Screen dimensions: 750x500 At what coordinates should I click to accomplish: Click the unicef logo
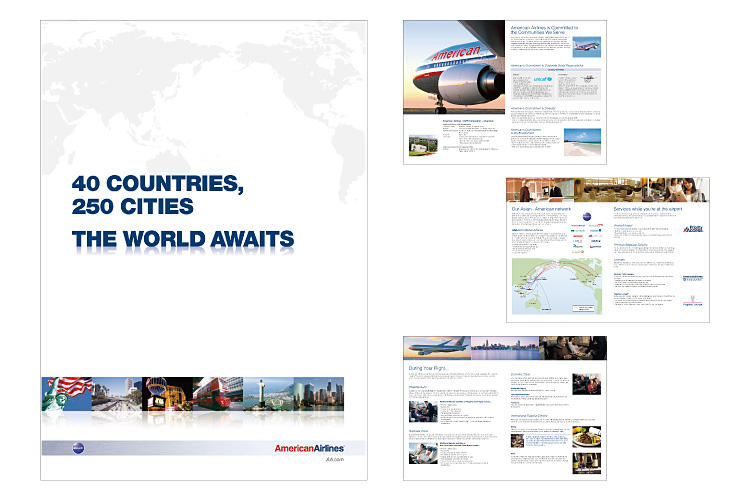point(542,79)
